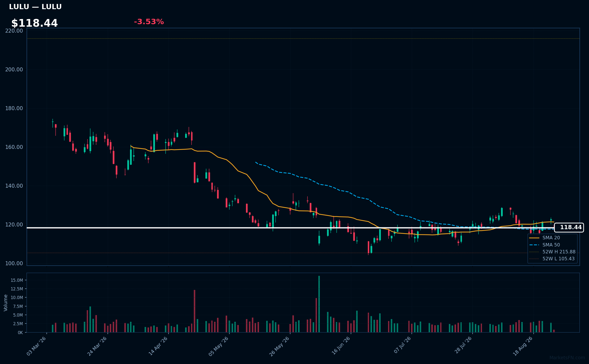
Task: Click the LULU — LULU chart title
Action: 35,7
